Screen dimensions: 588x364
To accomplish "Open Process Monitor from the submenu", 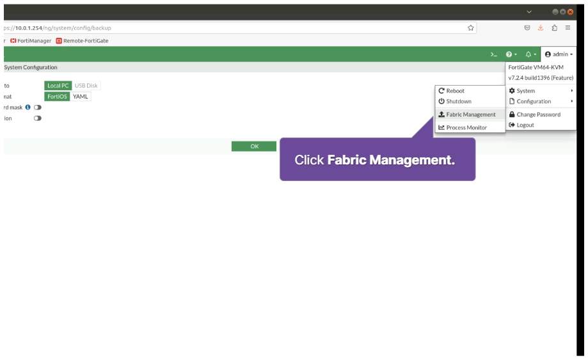I will [x=470, y=127].
